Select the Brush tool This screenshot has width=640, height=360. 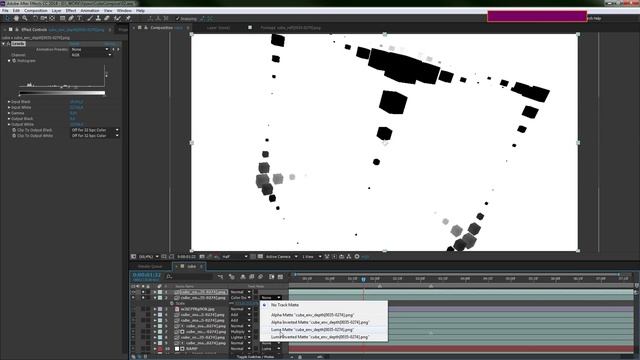coord(90,18)
